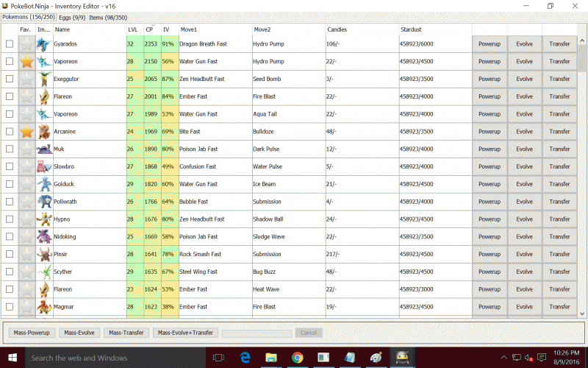The height and width of the screenshot is (368, 588).
Task: Sort by the Name column header
Action: [x=90, y=29]
